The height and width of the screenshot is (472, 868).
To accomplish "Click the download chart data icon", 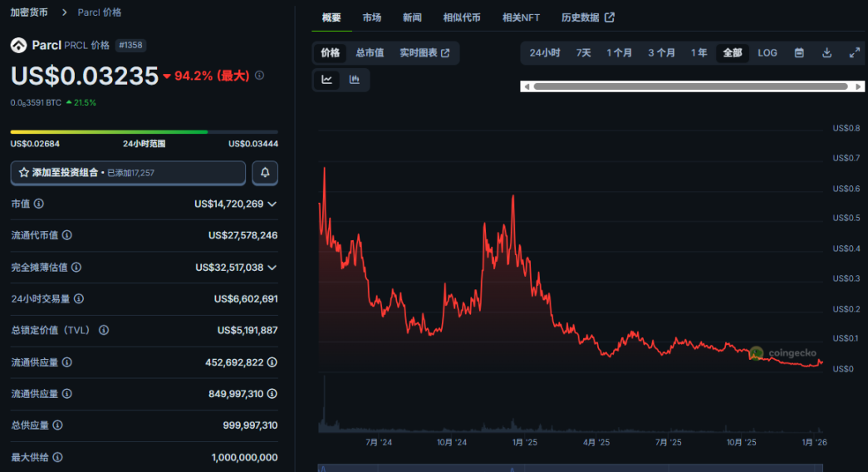I will click(x=826, y=52).
